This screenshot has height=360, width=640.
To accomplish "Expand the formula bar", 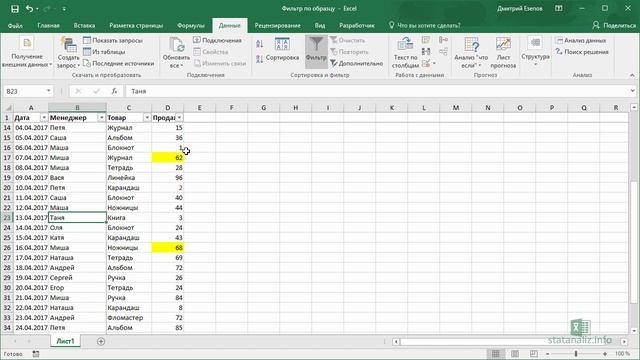I will [632, 91].
